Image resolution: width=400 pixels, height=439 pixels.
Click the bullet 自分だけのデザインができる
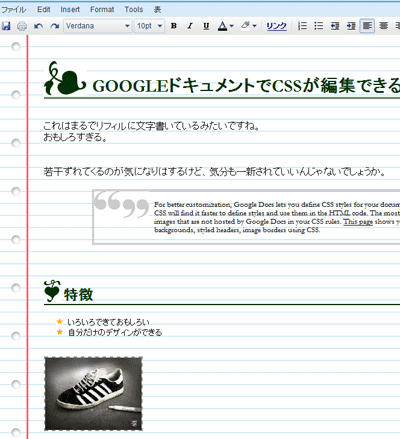tap(115, 332)
